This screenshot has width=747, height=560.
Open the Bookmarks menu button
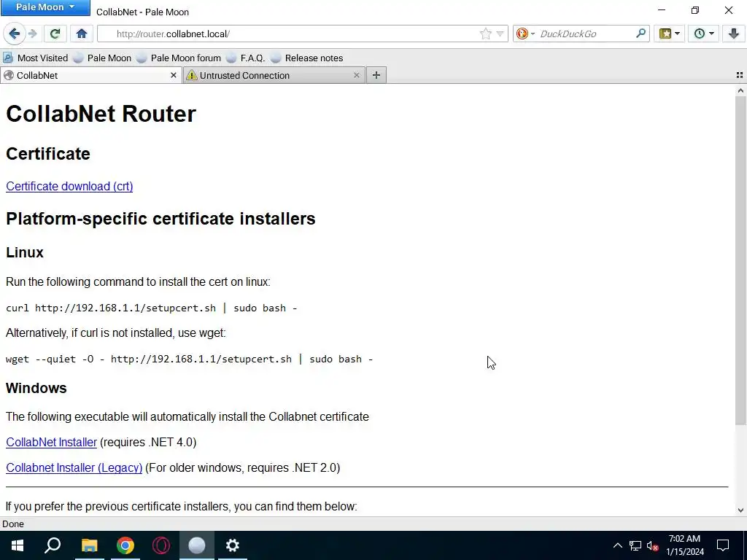[670, 34]
